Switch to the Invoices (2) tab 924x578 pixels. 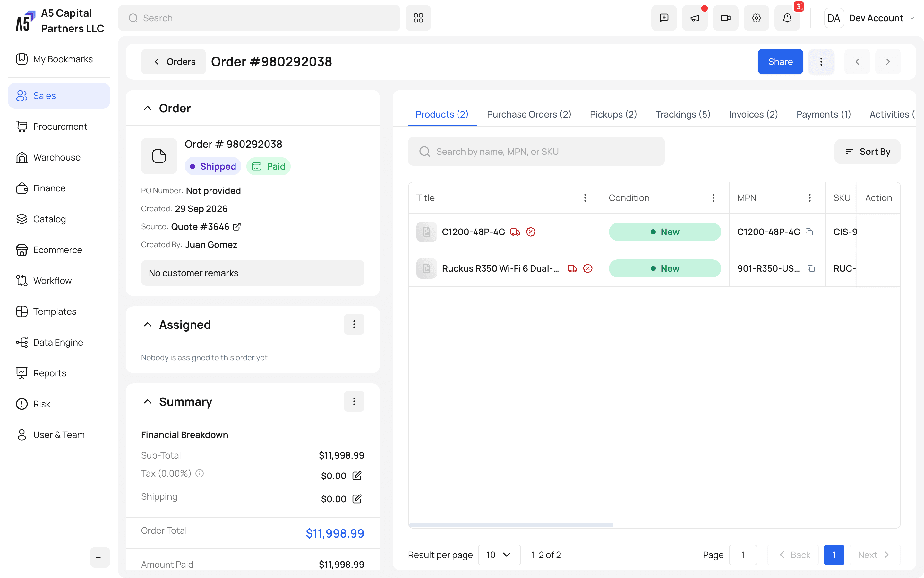click(x=753, y=114)
